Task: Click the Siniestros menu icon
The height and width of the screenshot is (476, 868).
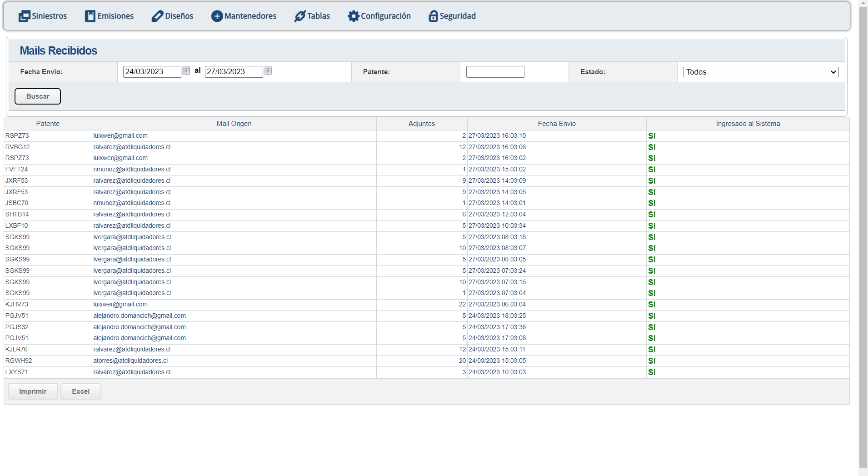Action: point(24,16)
